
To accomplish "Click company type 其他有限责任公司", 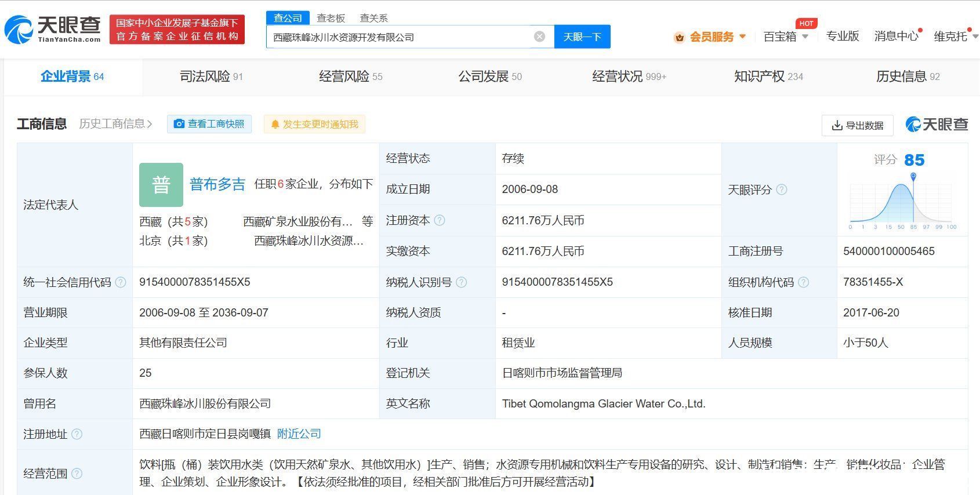I will [183, 343].
